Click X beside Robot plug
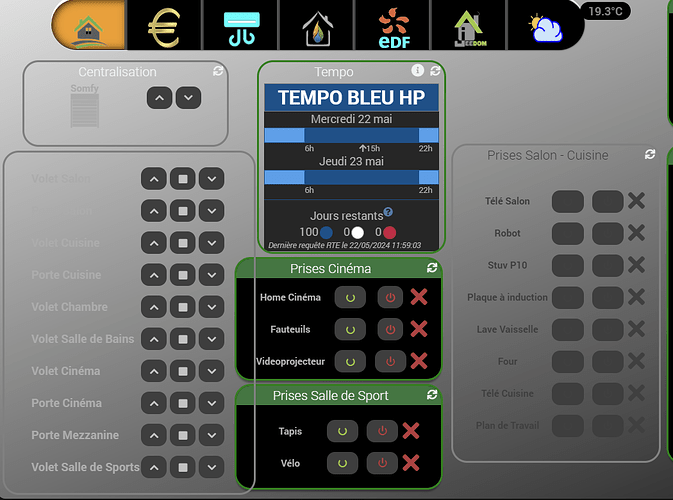Image resolution: width=673 pixels, height=500 pixels. pos(637,233)
